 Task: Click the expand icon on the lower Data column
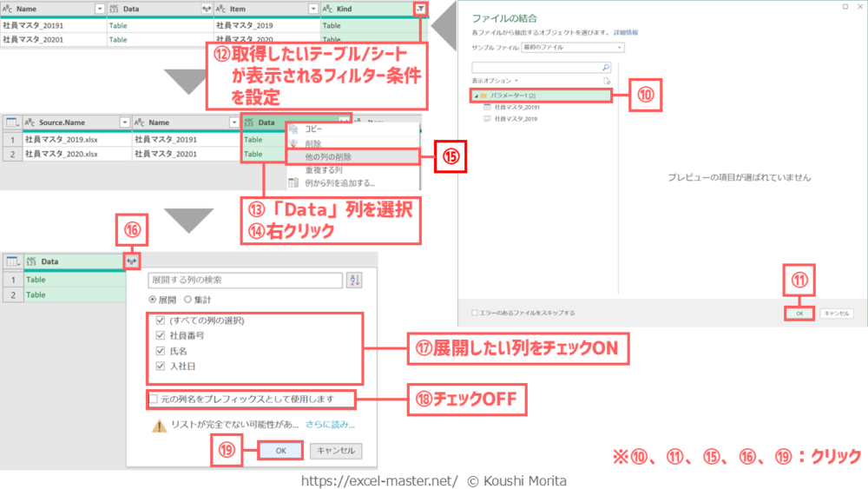point(133,261)
